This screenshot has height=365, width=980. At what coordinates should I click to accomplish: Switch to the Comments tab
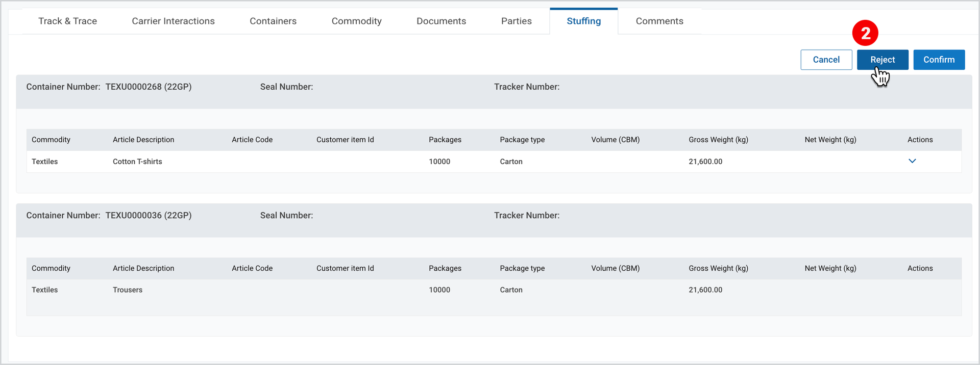(659, 21)
